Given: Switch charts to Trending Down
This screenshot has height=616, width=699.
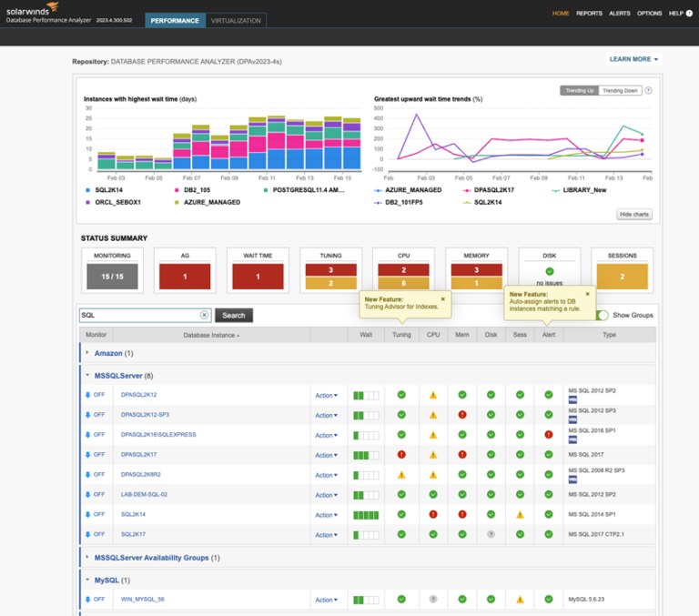Looking at the screenshot, I should 620,90.
